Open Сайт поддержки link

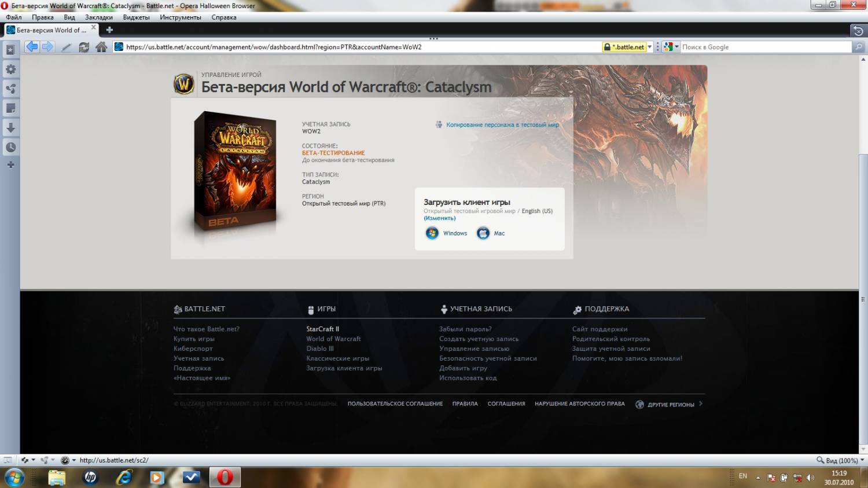[x=599, y=329]
